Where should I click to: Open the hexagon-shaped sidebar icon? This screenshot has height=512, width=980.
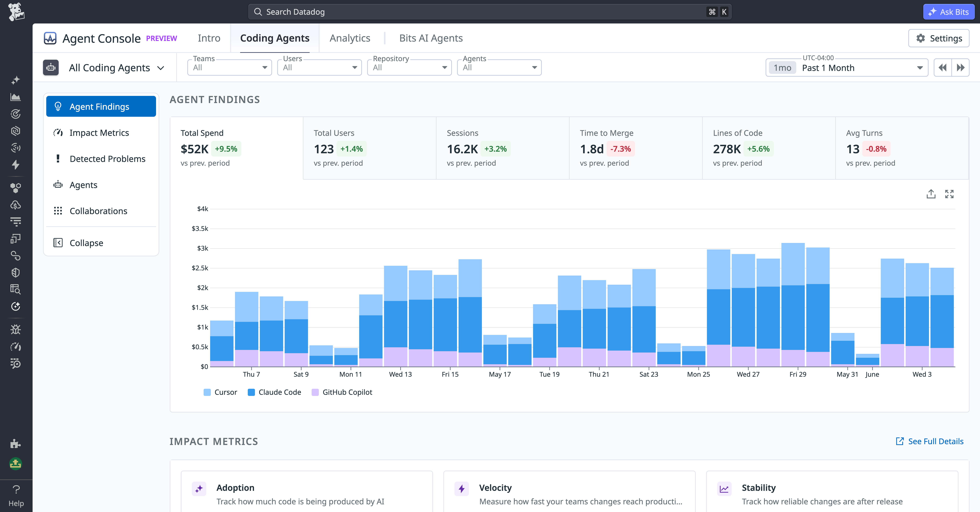click(16, 131)
